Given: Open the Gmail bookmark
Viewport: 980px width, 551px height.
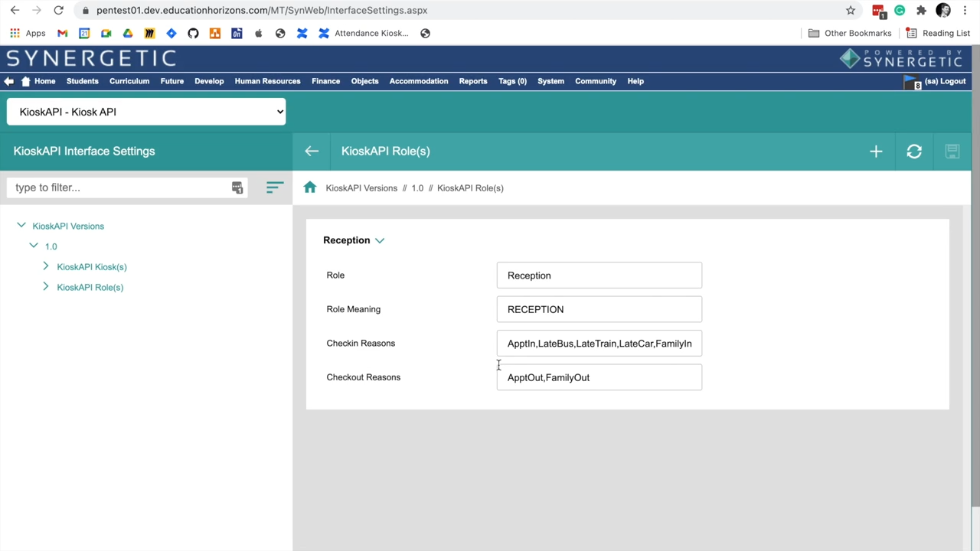Looking at the screenshot, I should click(63, 34).
